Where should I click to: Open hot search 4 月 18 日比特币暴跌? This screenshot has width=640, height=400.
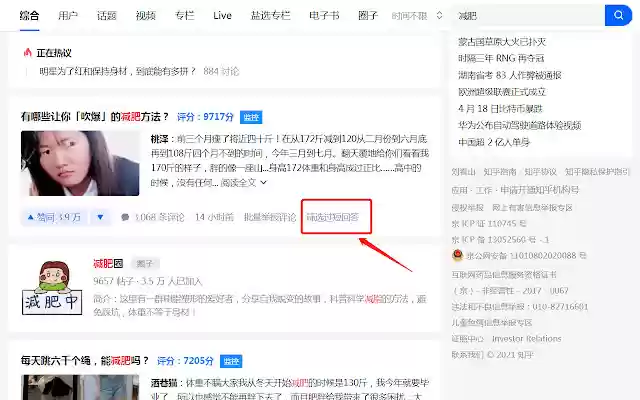click(x=500, y=109)
